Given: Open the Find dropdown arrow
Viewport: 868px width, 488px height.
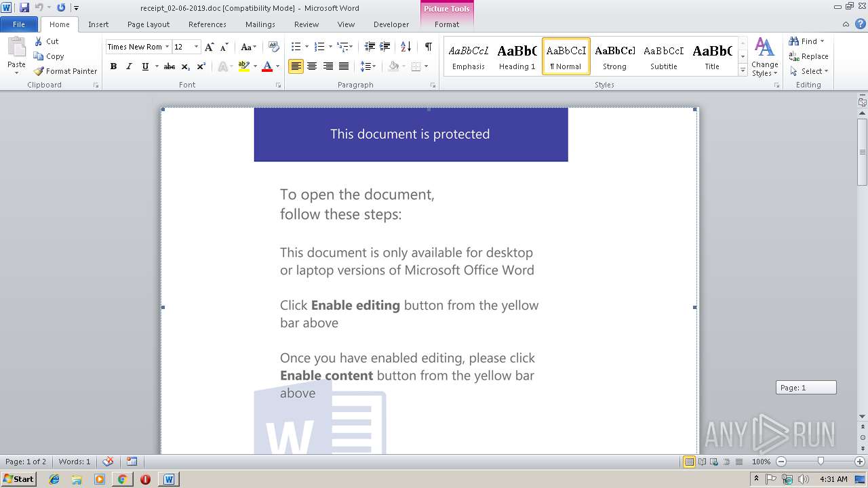Looking at the screenshot, I should [823, 41].
